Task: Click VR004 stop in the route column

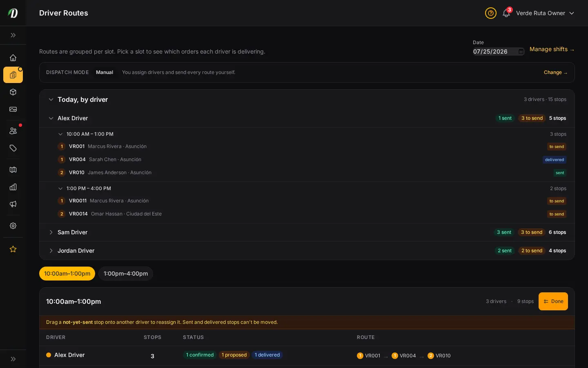Action: pyautogui.click(x=404, y=356)
